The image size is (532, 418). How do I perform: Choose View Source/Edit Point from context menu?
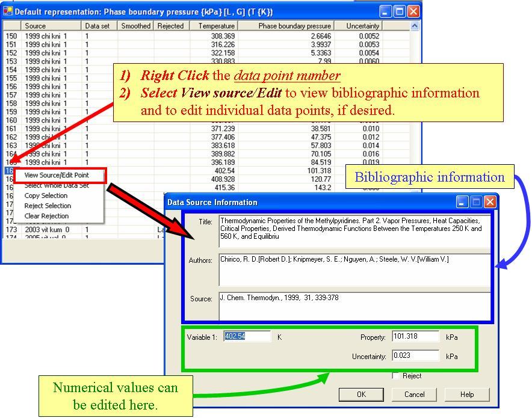pyautogui.click(x=57, y=175)
